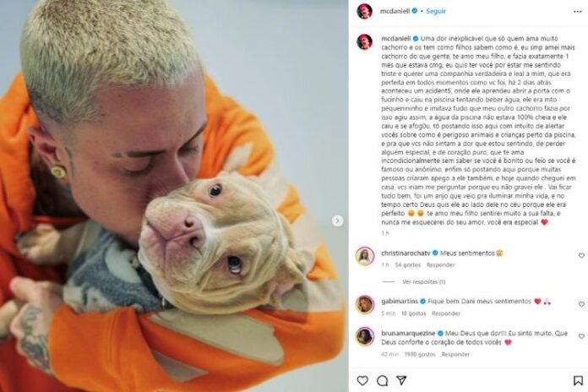Screen dimensions: 588x392
Task: Open christinarochatv's profile picture
Action: pyautogui.click(x=364, y=256)
